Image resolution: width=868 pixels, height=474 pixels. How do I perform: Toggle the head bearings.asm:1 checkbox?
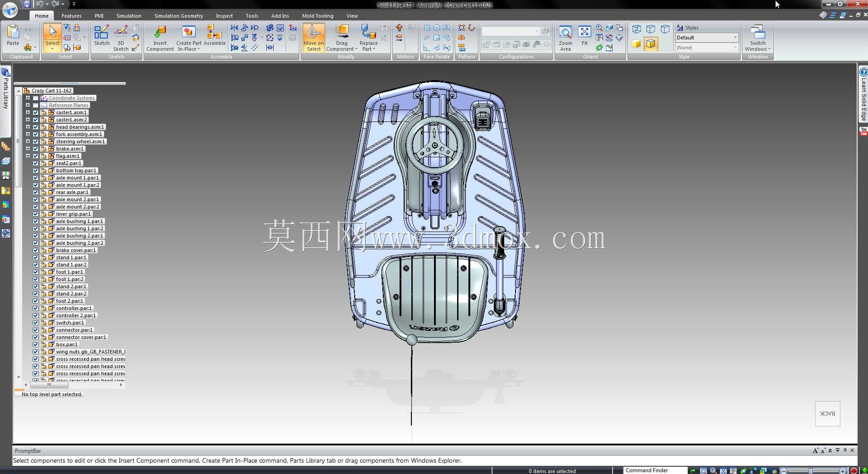(35, 127)
